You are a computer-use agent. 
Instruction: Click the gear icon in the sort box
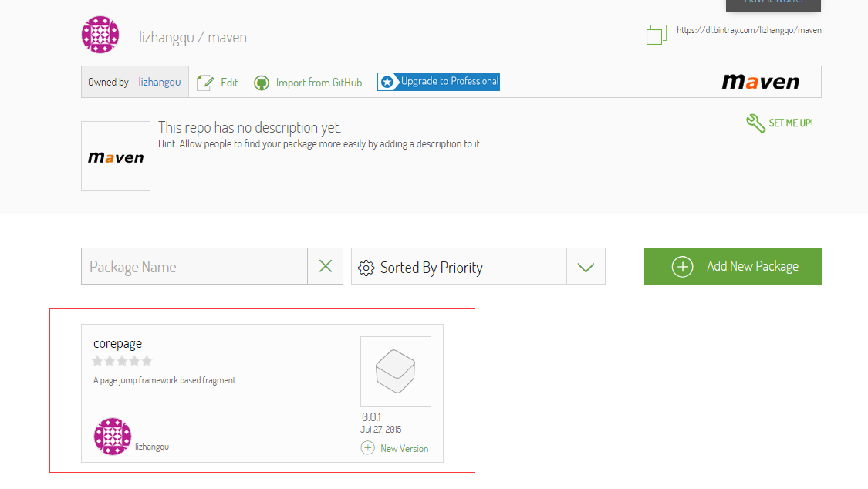(x=366, y=268)
